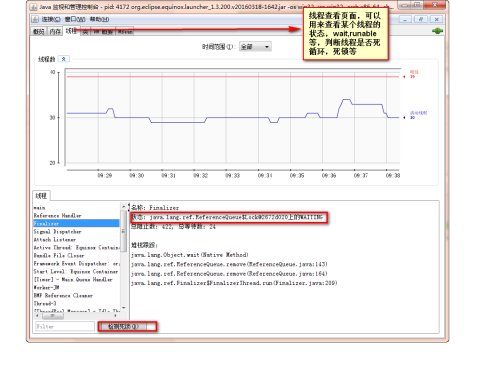
Task: Click stack line Finalizer$FinalizerThread.run
Action: tap(234, 283)
